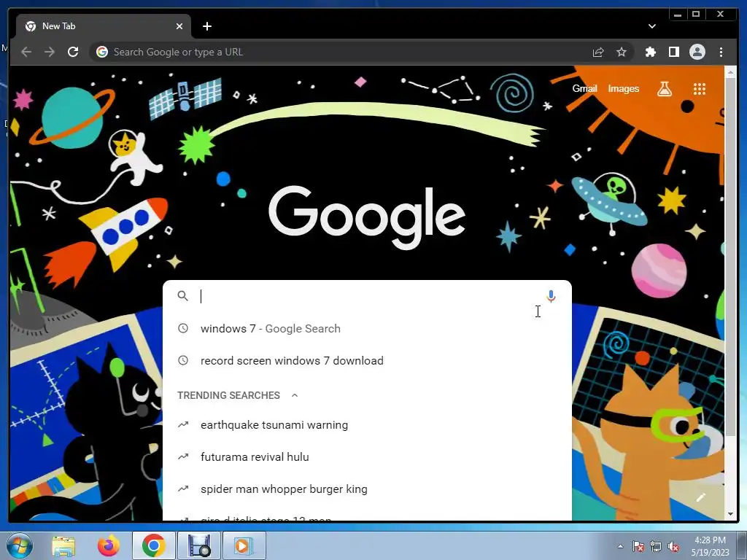Click the scrollbar down arrow
747x560 pixels.
(x=730, y=515)
